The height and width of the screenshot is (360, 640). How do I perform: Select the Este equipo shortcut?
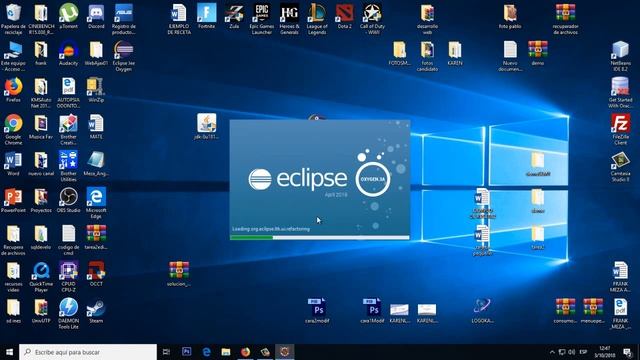13,56
